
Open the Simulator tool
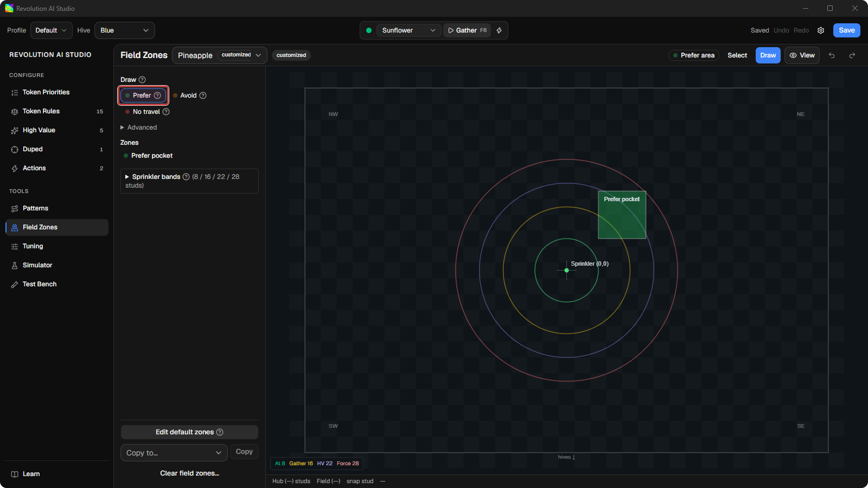pos(57,265)
